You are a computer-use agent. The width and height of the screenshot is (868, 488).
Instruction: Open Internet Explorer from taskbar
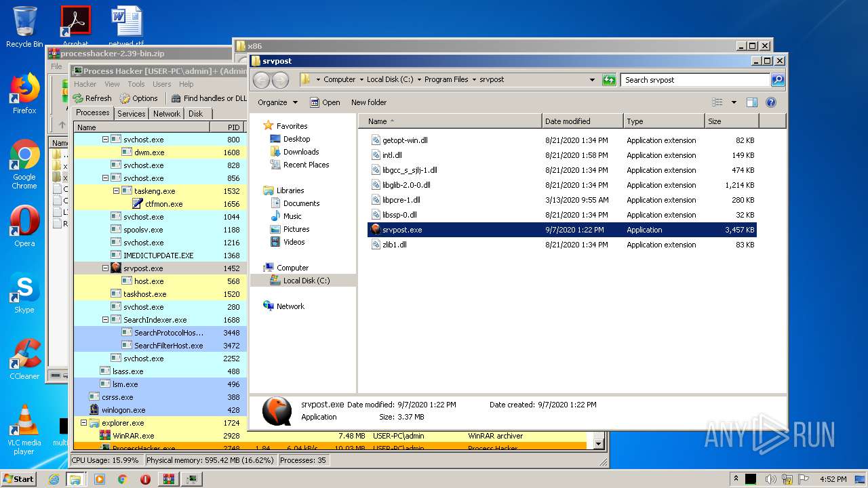point(54,479)
